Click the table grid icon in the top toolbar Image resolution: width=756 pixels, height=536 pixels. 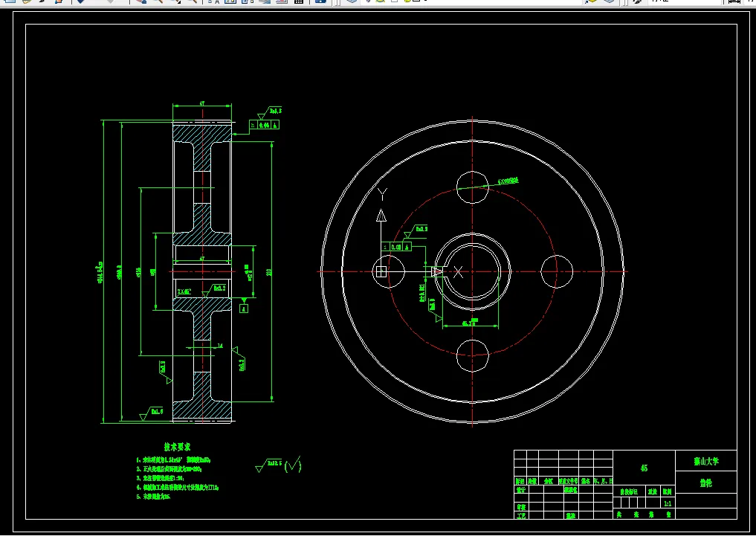pos(299,1)
